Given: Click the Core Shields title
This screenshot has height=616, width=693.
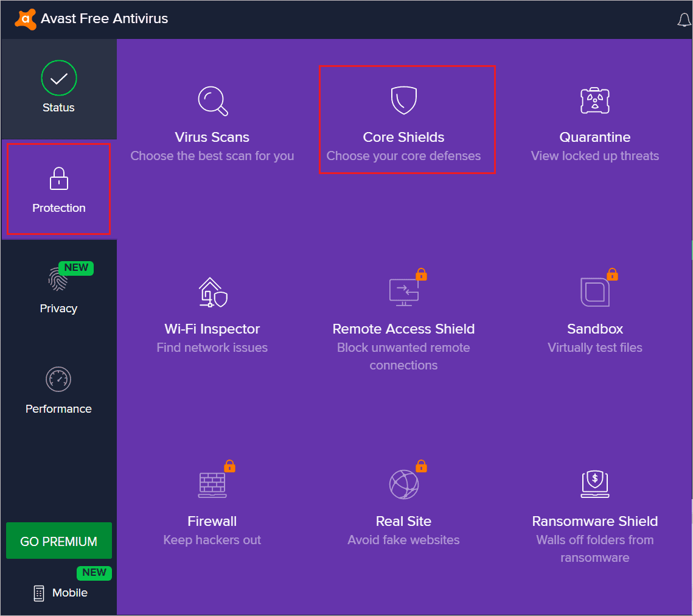Looking at the screenshot, I should tap(403, 137).
